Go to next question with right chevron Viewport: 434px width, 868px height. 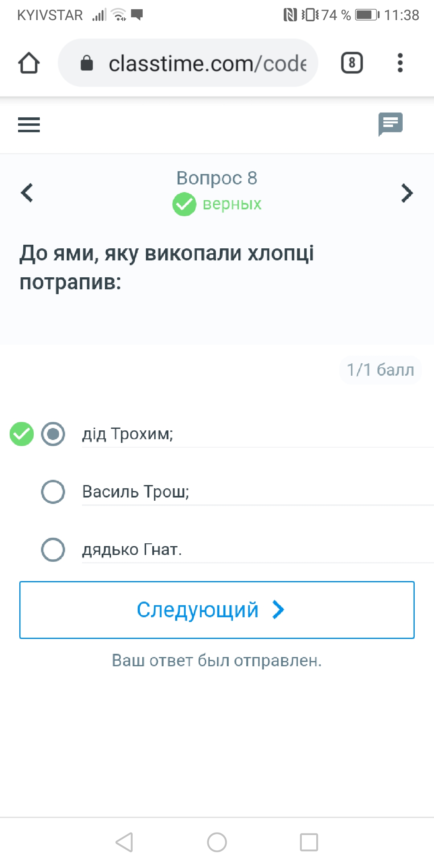(x=407, y=193)
